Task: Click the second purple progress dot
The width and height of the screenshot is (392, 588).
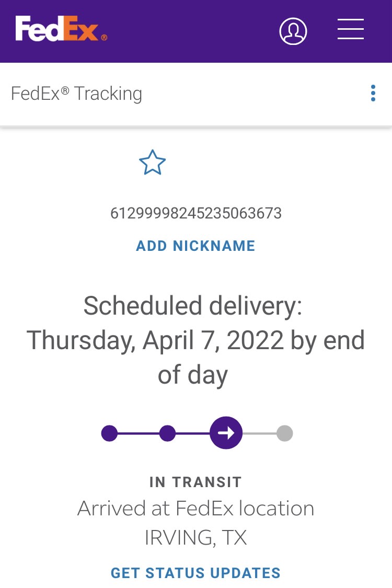Action: 167,433
